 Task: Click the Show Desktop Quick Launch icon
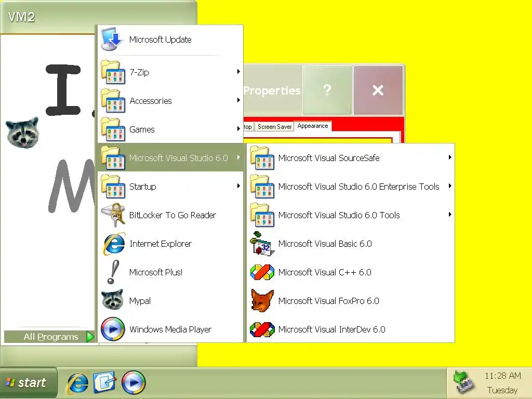105,382
